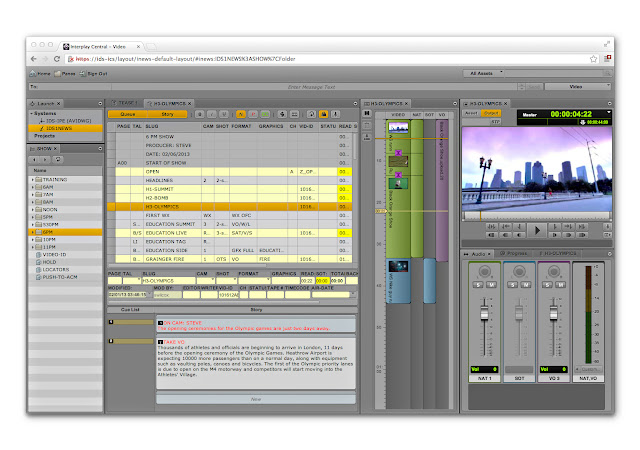Switch to the Audio tab
Image resolution: width=640 pixels, height=450 pixels.
(x=478, y=254)
